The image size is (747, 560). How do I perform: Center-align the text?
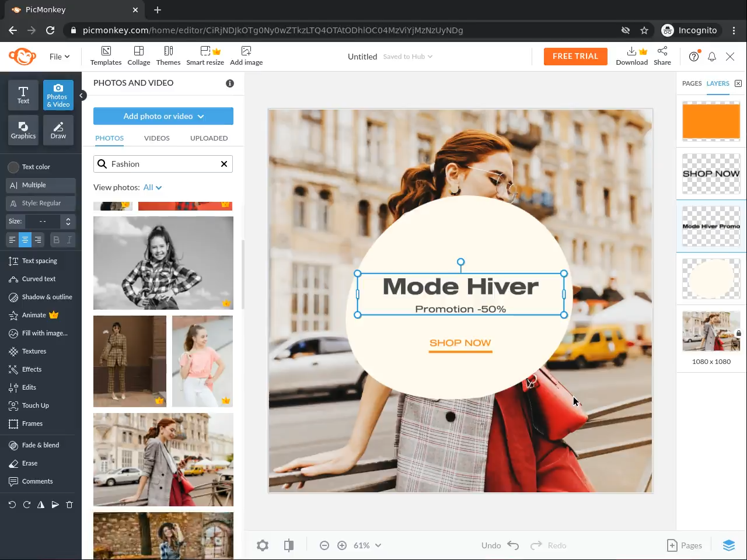coord(25,240)
